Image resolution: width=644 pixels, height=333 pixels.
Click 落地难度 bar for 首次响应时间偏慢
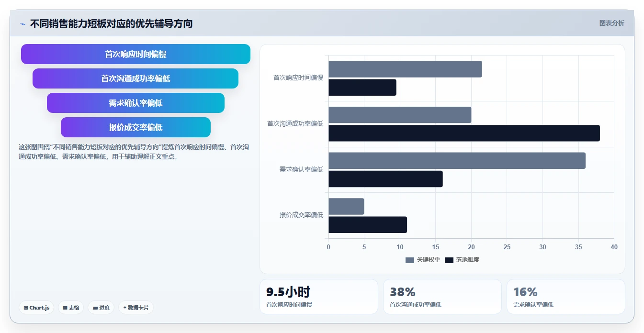(362, 88)
